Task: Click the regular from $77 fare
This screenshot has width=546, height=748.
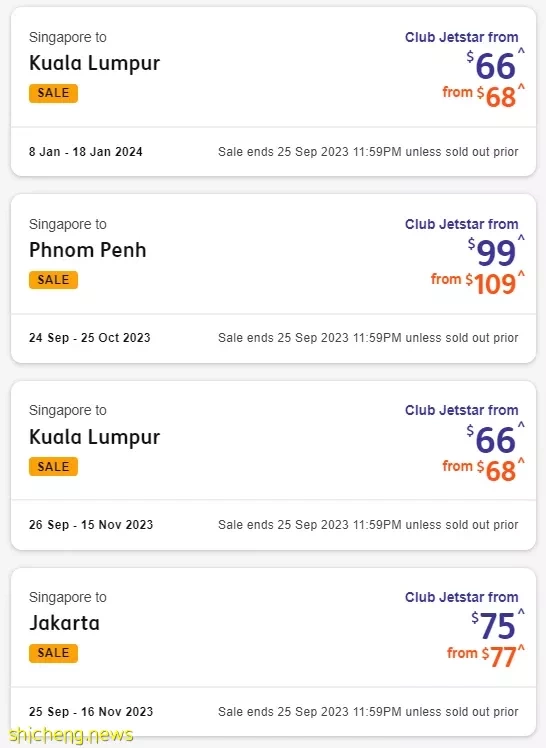Action: [x=482, y=656]
